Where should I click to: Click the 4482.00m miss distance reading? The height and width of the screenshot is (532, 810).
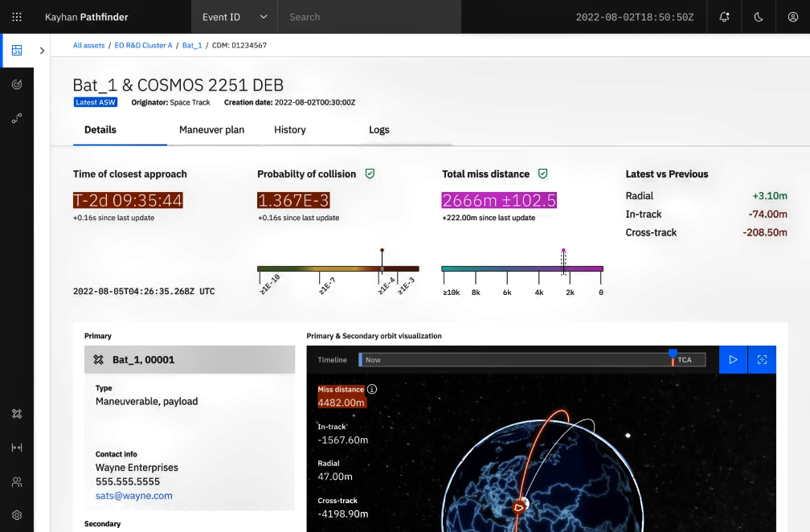coord(341,403)
